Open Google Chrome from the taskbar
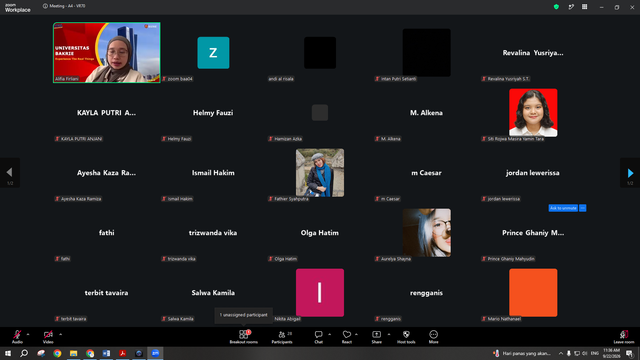The image size is (640, 360). click(x=57, y=353)
